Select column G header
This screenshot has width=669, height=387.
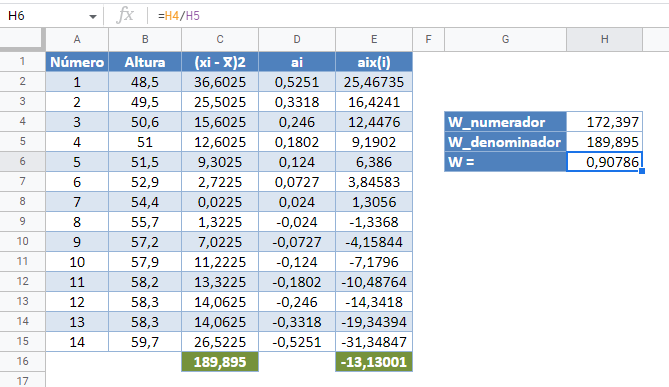pyautogui.click(x=506, y=40)
